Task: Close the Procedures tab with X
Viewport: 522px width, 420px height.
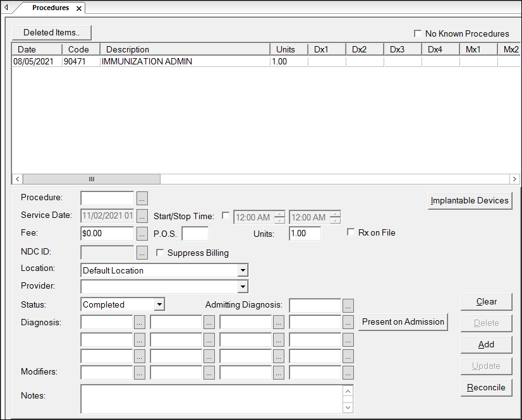Action: (79, 8)
